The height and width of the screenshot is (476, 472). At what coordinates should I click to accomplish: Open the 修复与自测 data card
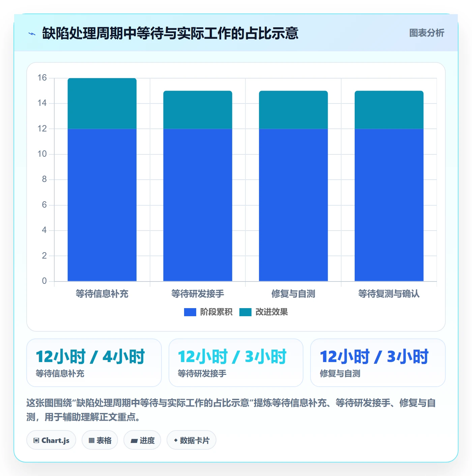pos(378,363)
